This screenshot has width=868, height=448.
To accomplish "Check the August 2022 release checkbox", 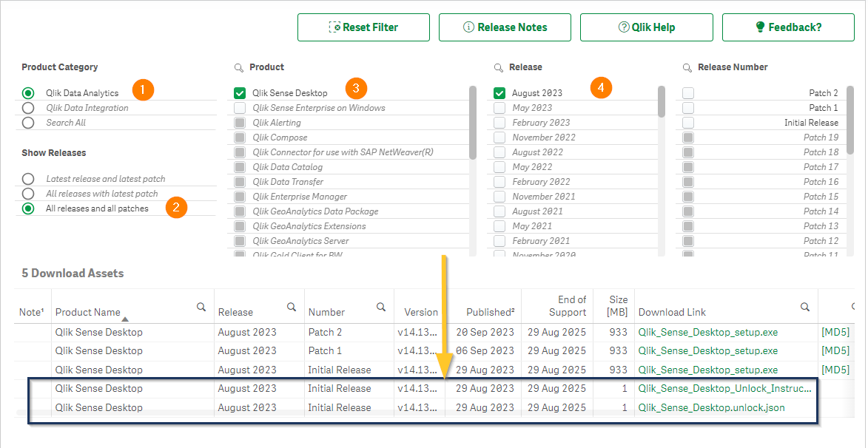I will [499, 152].
